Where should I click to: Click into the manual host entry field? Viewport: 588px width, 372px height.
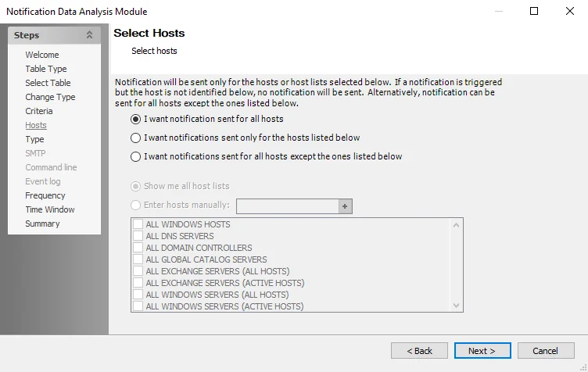click(288, 206)
